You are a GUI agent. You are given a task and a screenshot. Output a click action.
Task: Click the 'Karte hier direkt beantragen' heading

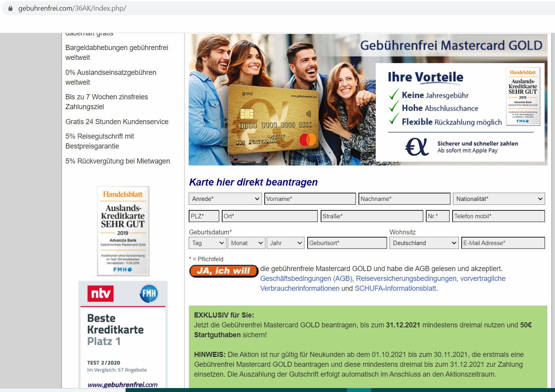click(253, 182)
